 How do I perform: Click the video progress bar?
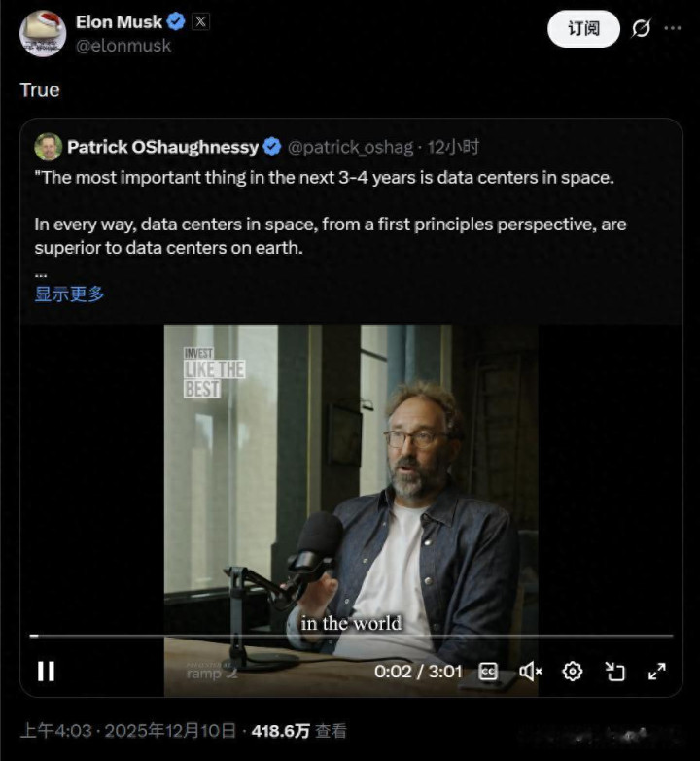[x=350, y=636]
